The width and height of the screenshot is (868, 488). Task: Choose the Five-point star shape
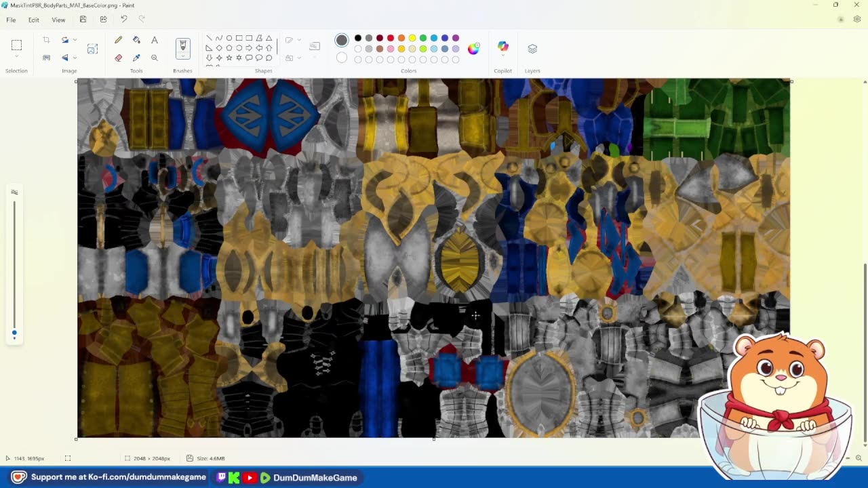229,58
